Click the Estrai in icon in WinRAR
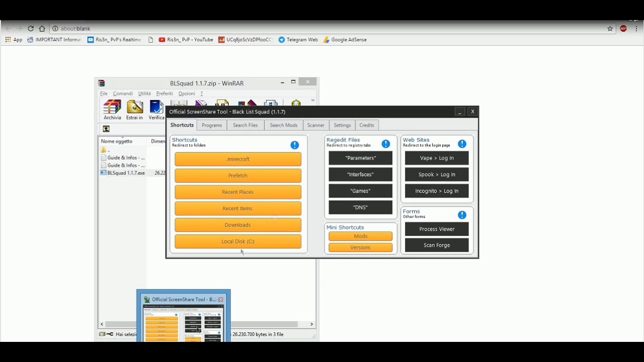Viewport: 644px width, 362px height. click(134, 110)
